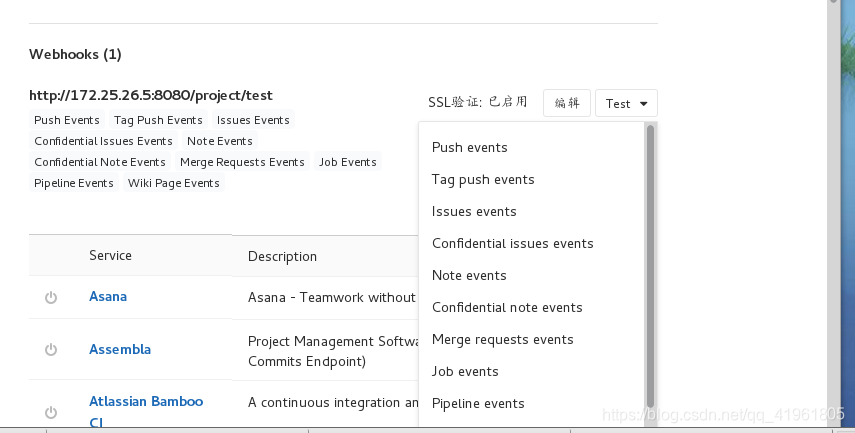Click the Merge Requests Events tag label
Image resolution: width=855 pixels, height=433 pixels.
coord(242,162)
